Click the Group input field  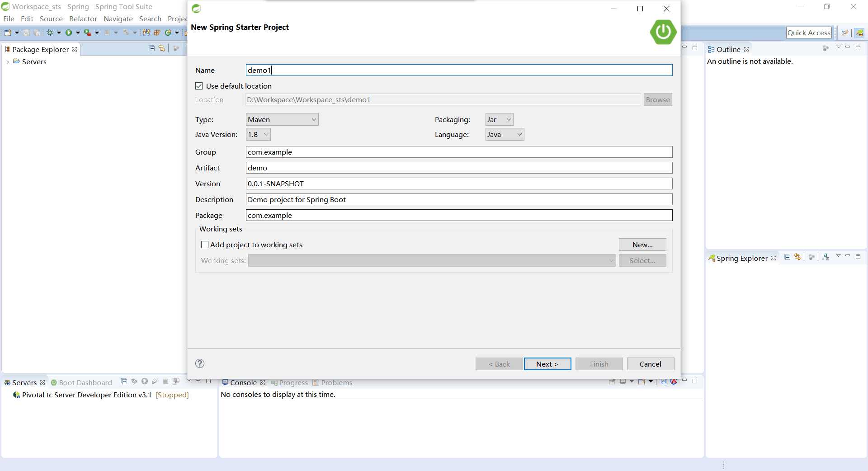tap(459, 152)
